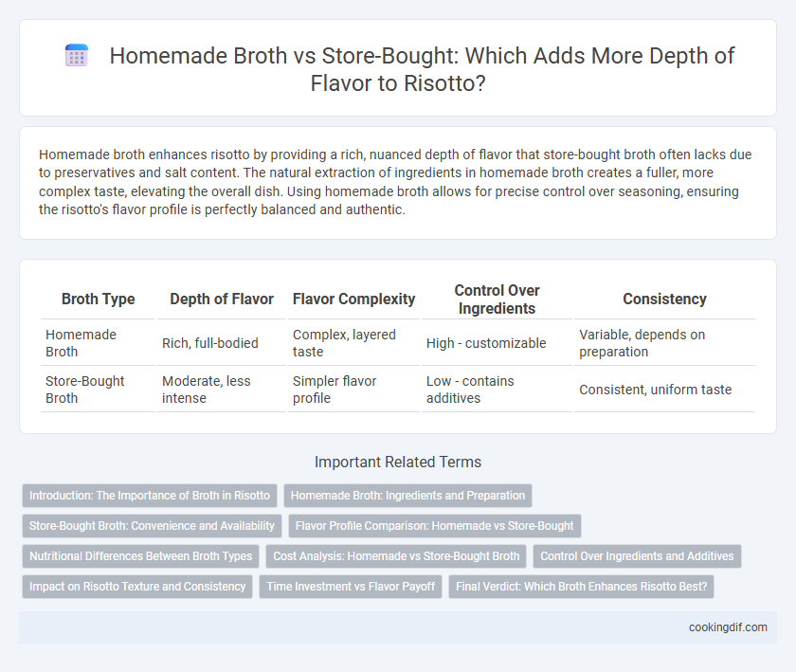796x672 pixels.
Task: Click 'Control Over Ingredients and Additives' tag
Action: pos(637,556)
